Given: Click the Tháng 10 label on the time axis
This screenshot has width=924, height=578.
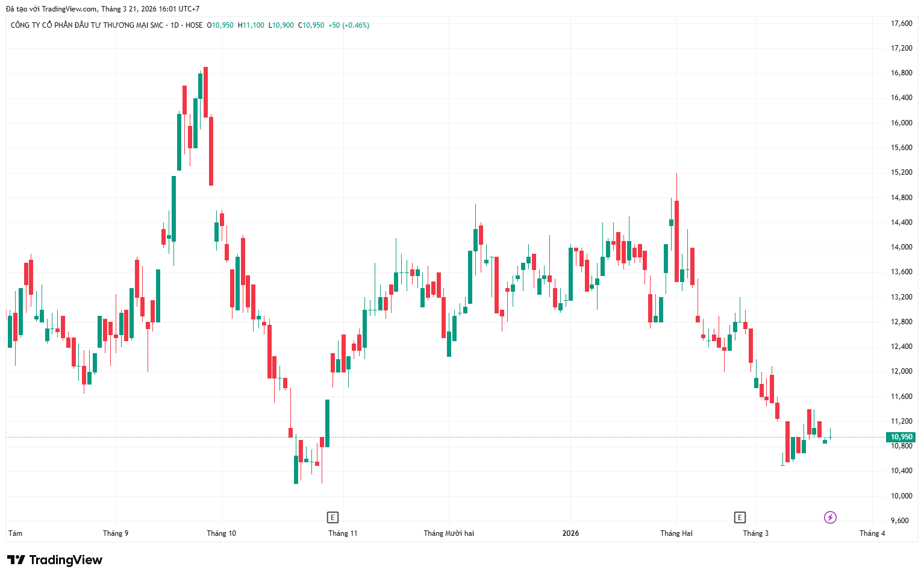Looking at the screenshot, I should [222, 533].
